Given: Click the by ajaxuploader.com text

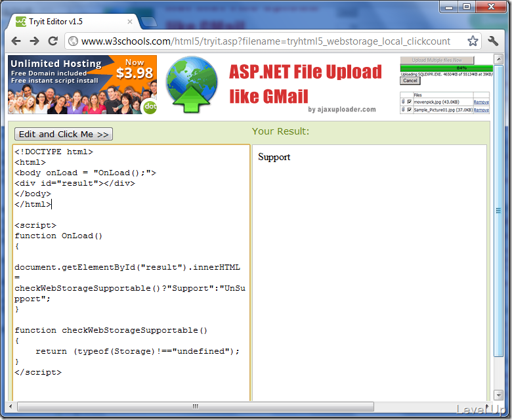Looking at the screenshot, I should [342, 110].
